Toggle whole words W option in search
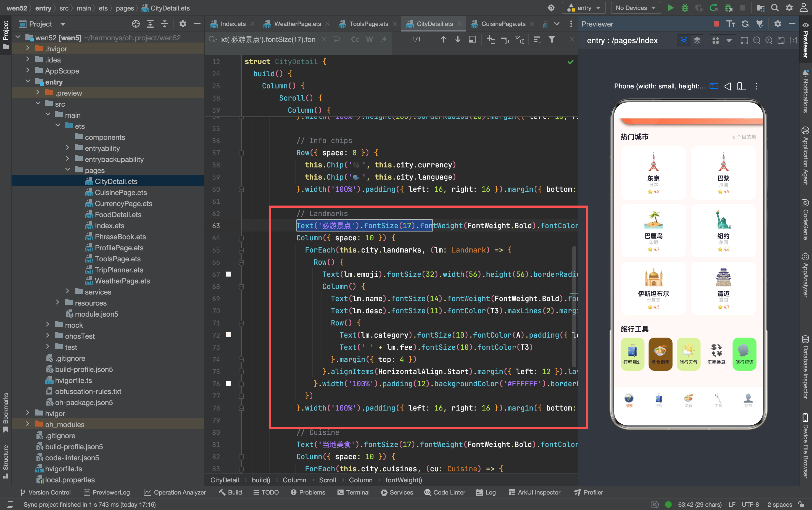The width and height of the screenshot is (812, 510). click(370, 40)
